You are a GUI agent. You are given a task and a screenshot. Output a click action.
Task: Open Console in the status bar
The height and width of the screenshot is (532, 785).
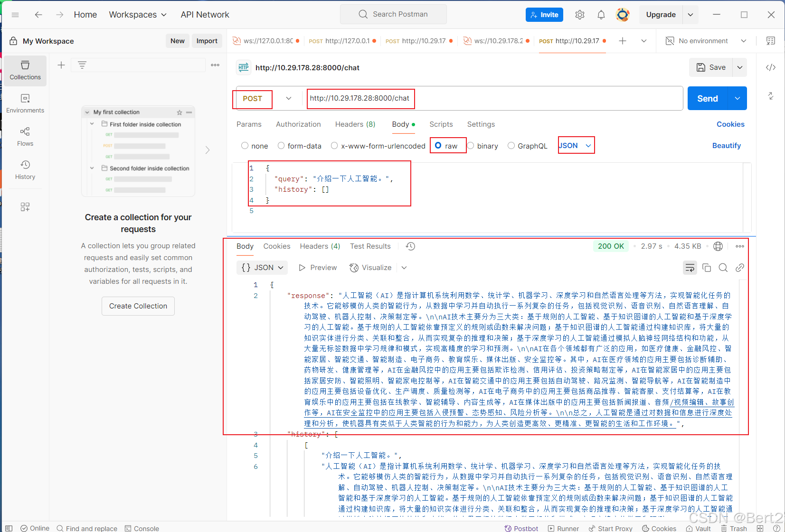coord(142,528)
